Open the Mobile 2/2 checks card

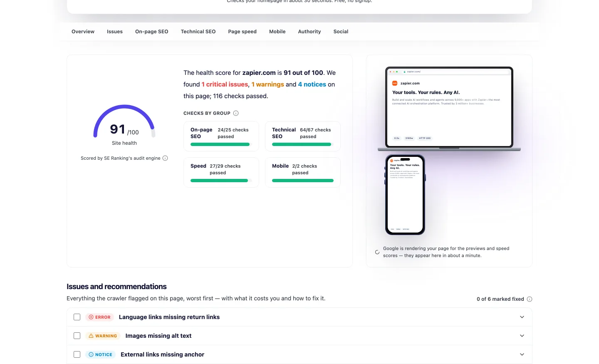coord(303,173)
